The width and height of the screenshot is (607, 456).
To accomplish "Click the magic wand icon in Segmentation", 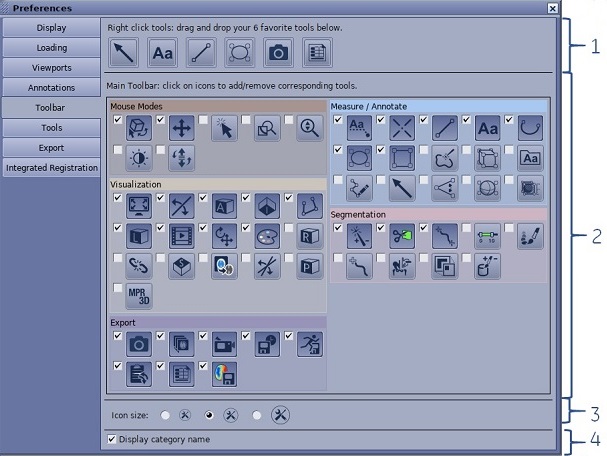I will pos(359,236).
